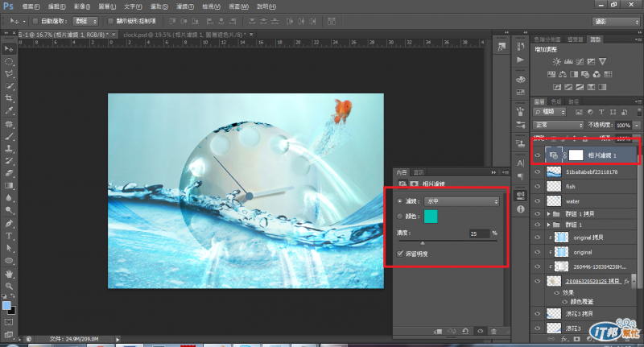Select the Move tool in toolbox
The width and height of the screenshot is (644, 347).
click(x=9, y=49)
